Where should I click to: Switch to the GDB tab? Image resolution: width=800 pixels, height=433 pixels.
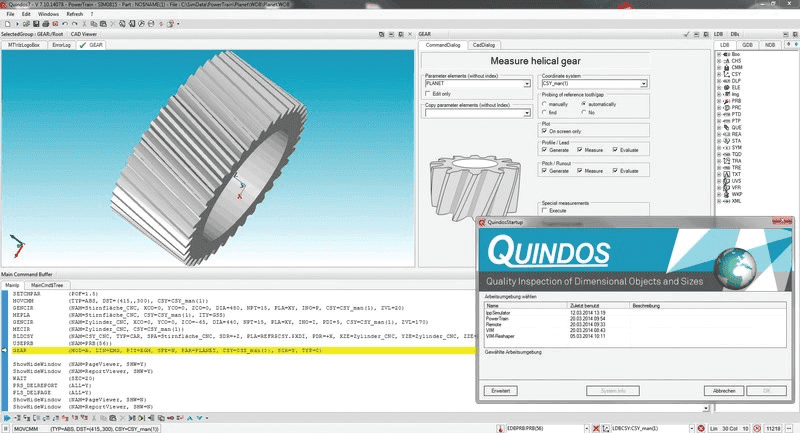(x=747, y=45)
